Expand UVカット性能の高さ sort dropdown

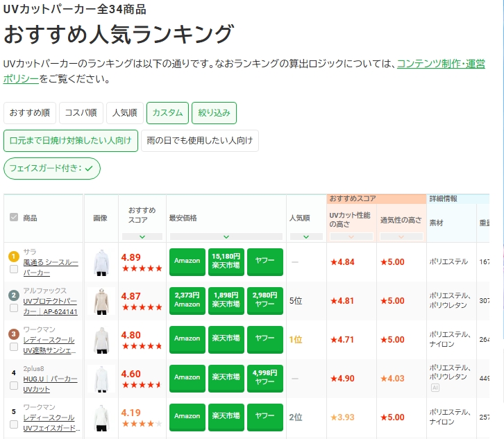pos(351,236)
